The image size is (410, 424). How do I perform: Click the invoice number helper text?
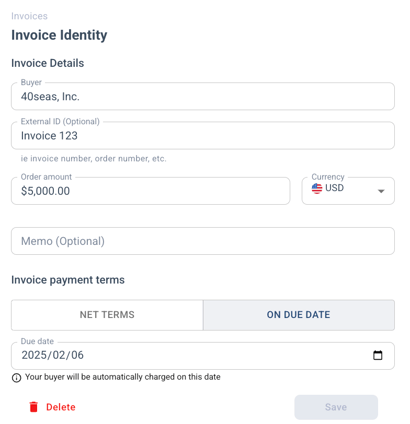93,159
